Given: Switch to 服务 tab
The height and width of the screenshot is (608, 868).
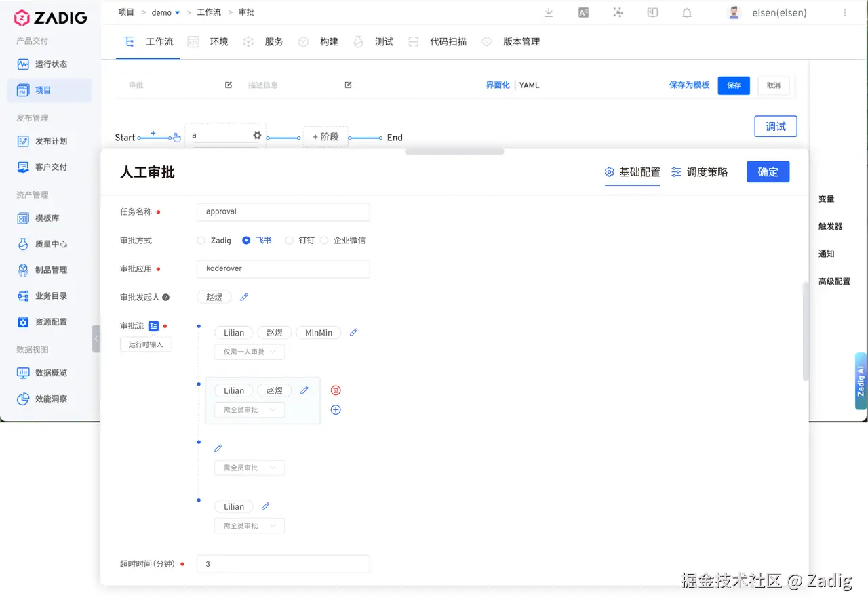Looking at the screenshot, I should pos(263,42).
